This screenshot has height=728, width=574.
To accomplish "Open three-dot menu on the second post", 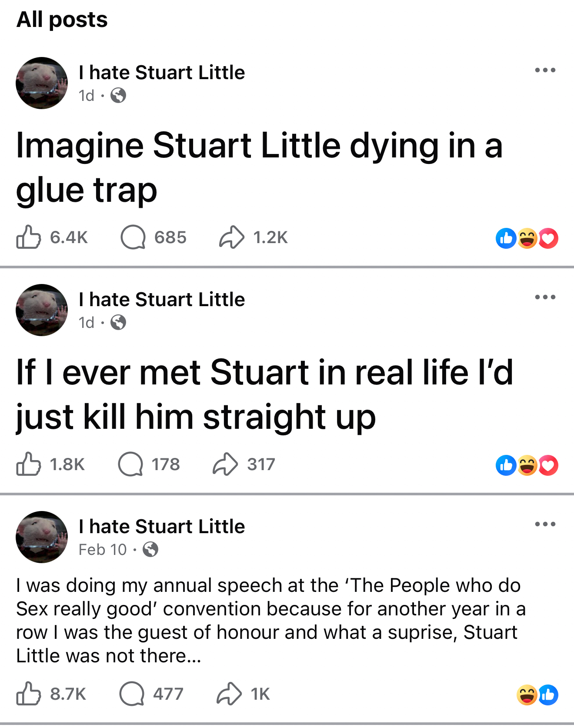I will 545,297.
